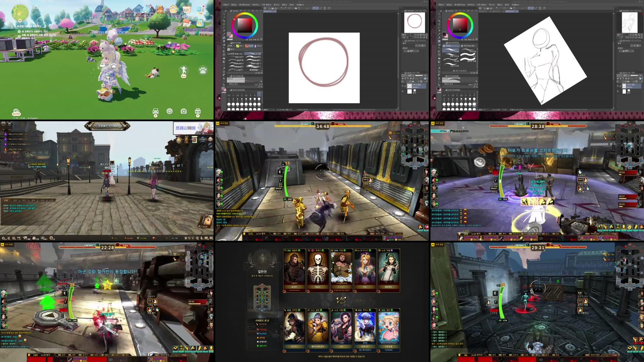Click the SPACE skill key in the 28:38 match
The height and width of the screenshot is (362, 644).
pyautogui.click(x=493, y=189)
